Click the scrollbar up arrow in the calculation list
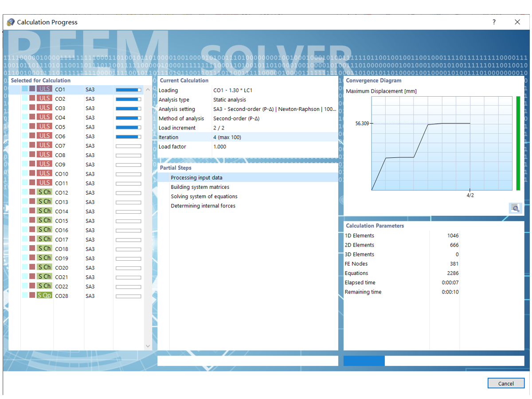The image size is (532, 399). pyautogui.click(x=148, y=89)
